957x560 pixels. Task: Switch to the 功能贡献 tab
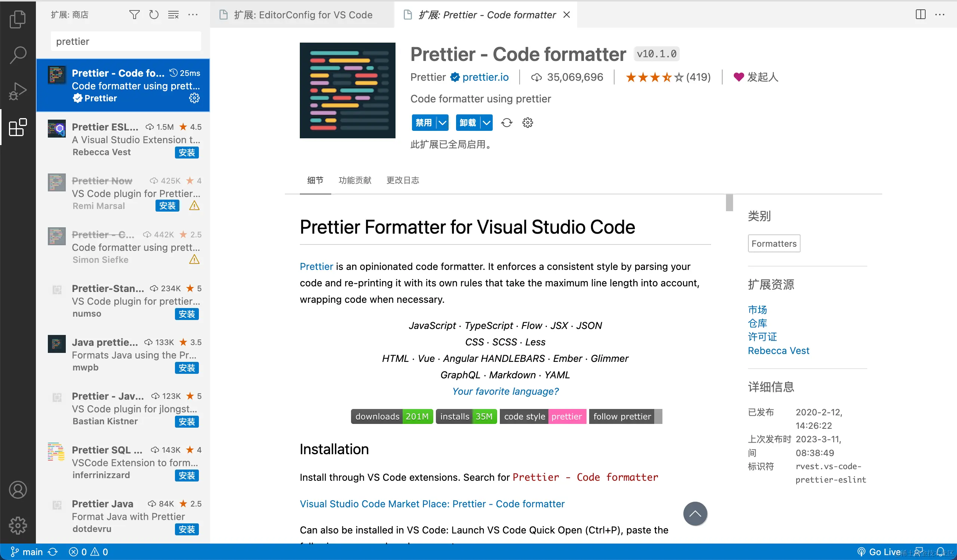(x=355, y=180)
